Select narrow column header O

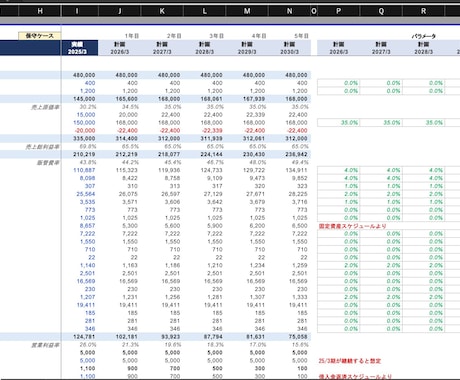coord(314,11)
